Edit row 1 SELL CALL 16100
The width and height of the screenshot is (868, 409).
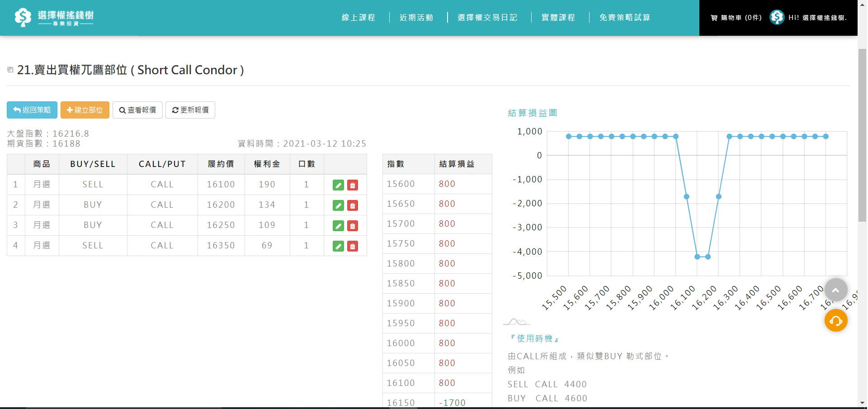pyautogui.click(x=338, y=185)
